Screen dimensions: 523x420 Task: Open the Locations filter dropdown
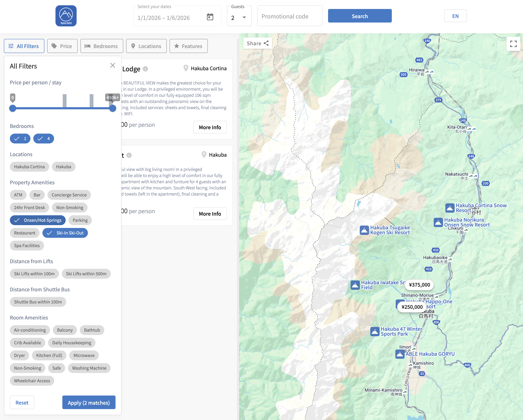(x=146, y=46)
